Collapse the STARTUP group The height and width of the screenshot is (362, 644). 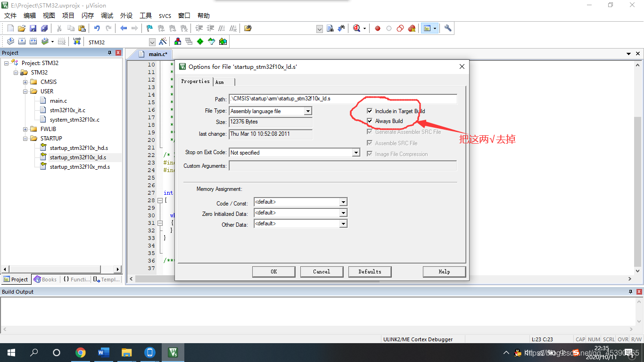tap(25, 139)
